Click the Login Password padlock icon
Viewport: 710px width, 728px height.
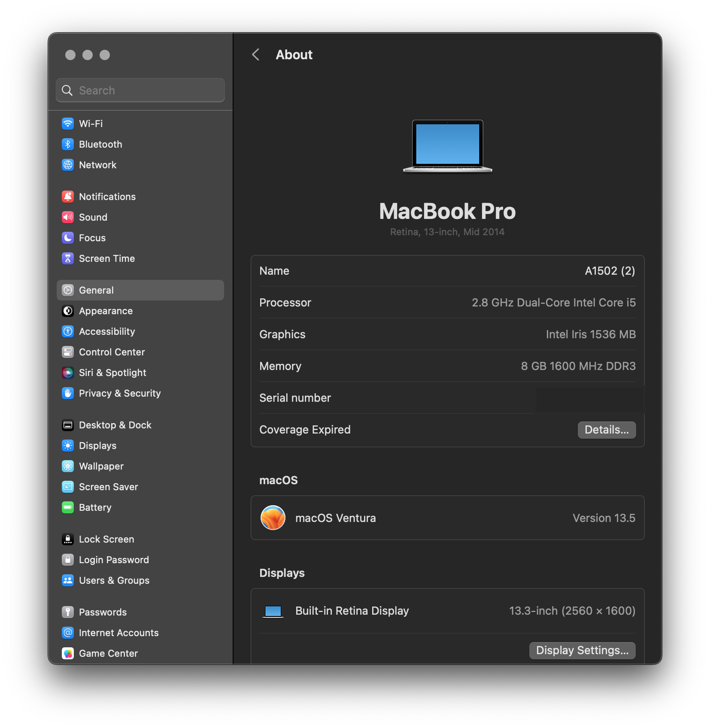[68, 560]
